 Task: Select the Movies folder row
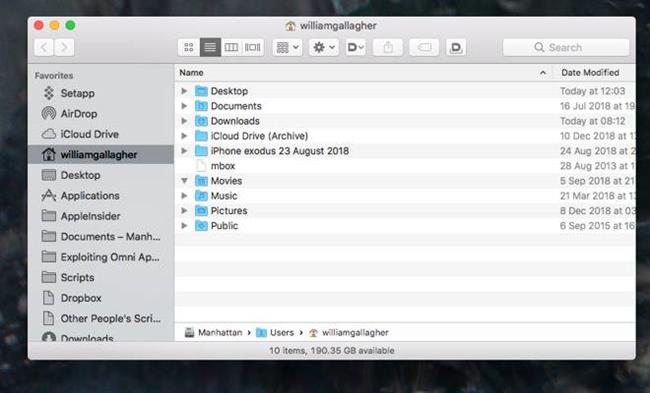point(405,181)
